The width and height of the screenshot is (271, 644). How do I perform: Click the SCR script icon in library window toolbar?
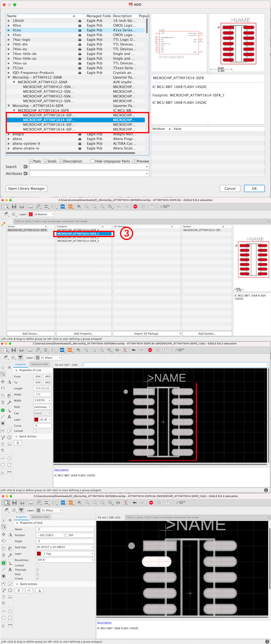click(63, 207)
